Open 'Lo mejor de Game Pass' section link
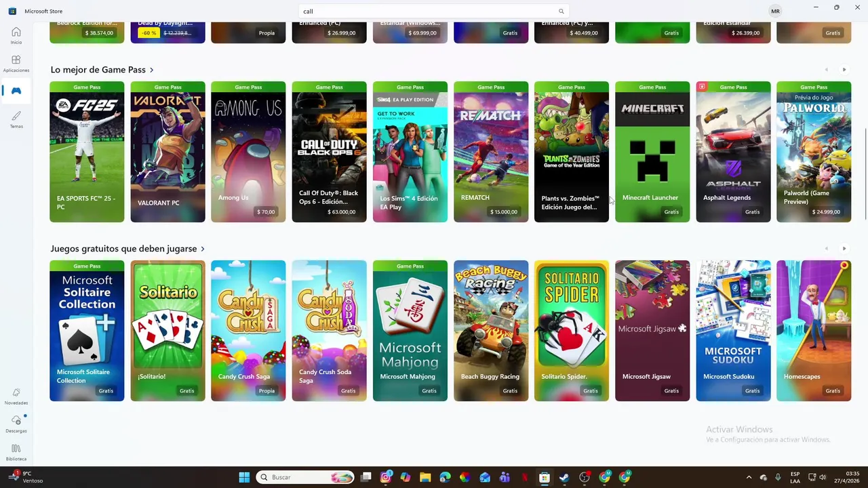Viewport: 868px width, 488px height. (102, 70)
